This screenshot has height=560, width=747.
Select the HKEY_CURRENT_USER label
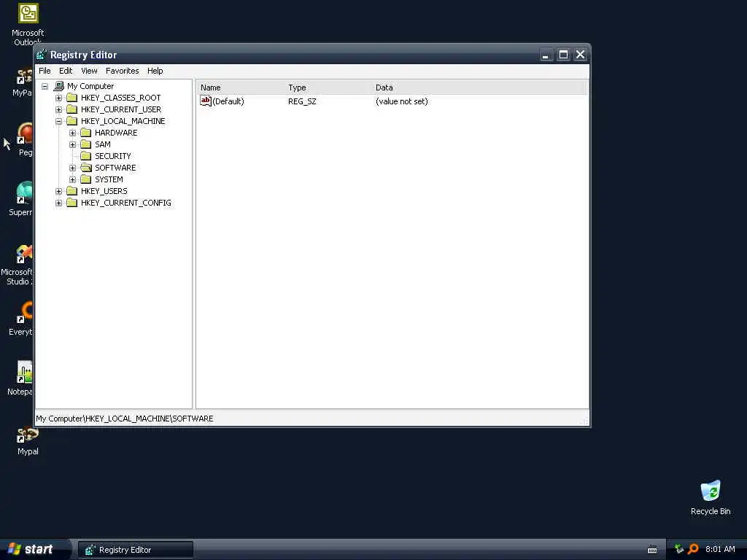(x=121, y=109)
